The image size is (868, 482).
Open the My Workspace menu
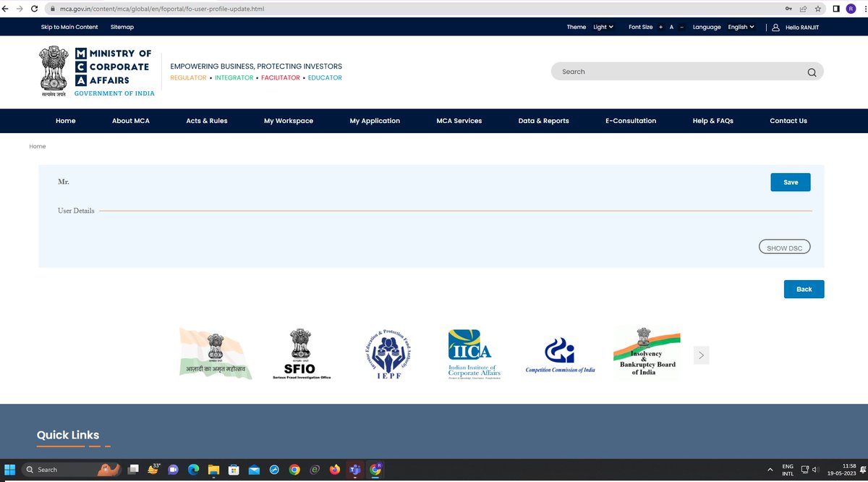click(x=289, y=121)
